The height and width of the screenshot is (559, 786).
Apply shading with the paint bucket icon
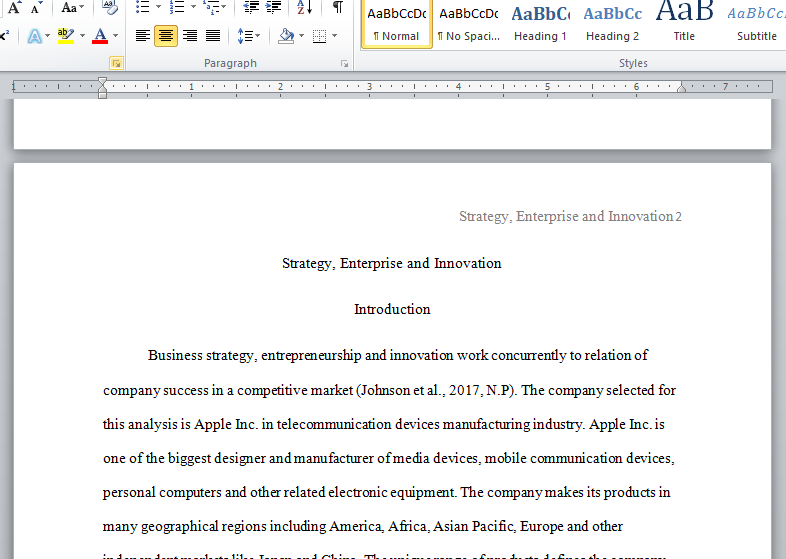click(286, 36)
